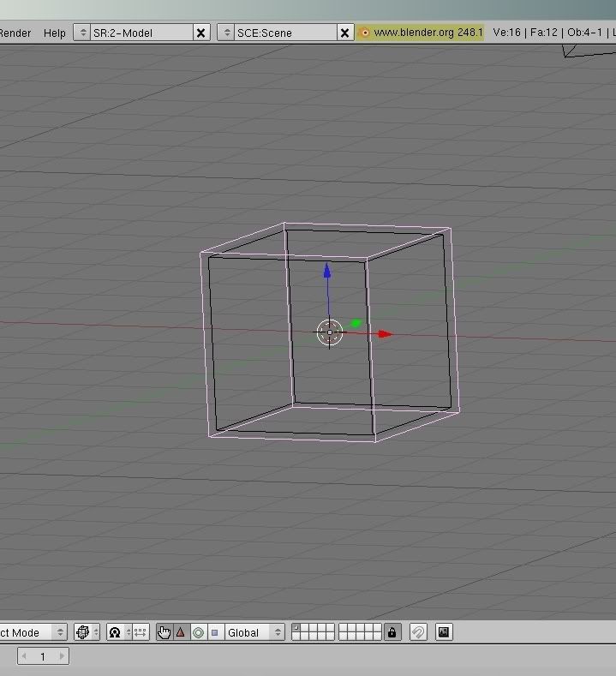Click the frame number field showing 1
Screen dimensions: 616x676
point(43,656)
